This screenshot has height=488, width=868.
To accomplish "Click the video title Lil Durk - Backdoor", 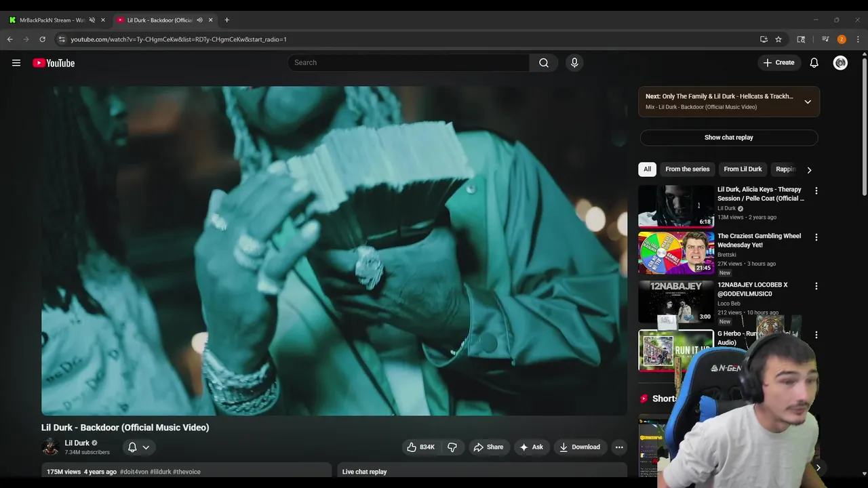I will pos(125,428).
